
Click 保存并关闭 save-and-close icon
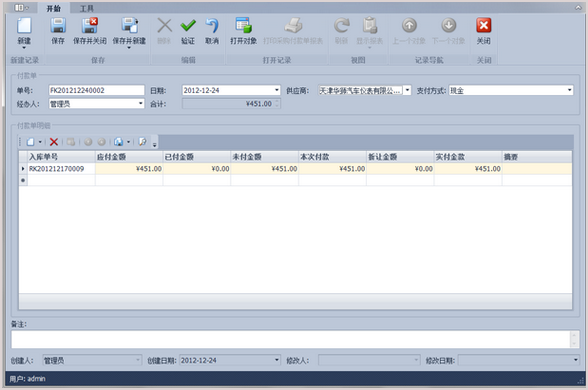[90, 26]
